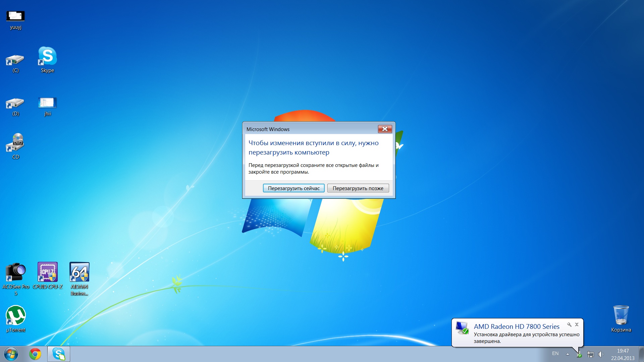This screenshot has height=362, width=644.
Task: Open the Recycle Bin (Корзина)
Action: tap(621, 315)
